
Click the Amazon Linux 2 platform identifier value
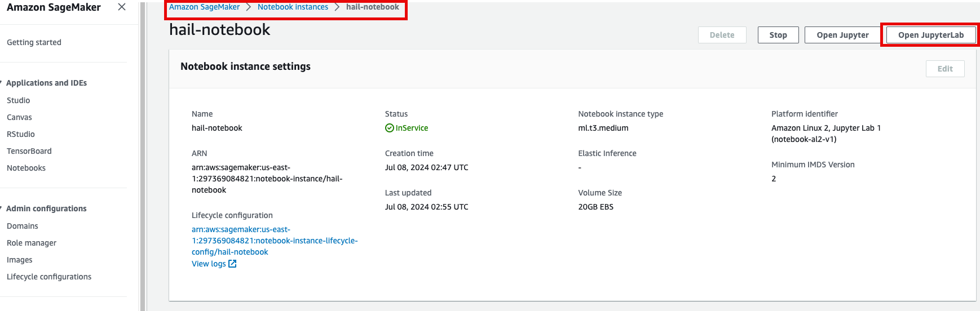(x=826, y=134)
